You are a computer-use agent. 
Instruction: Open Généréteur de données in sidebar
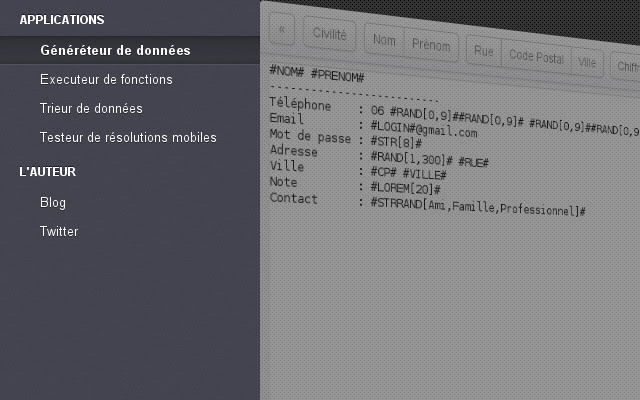tap(130, 50)
